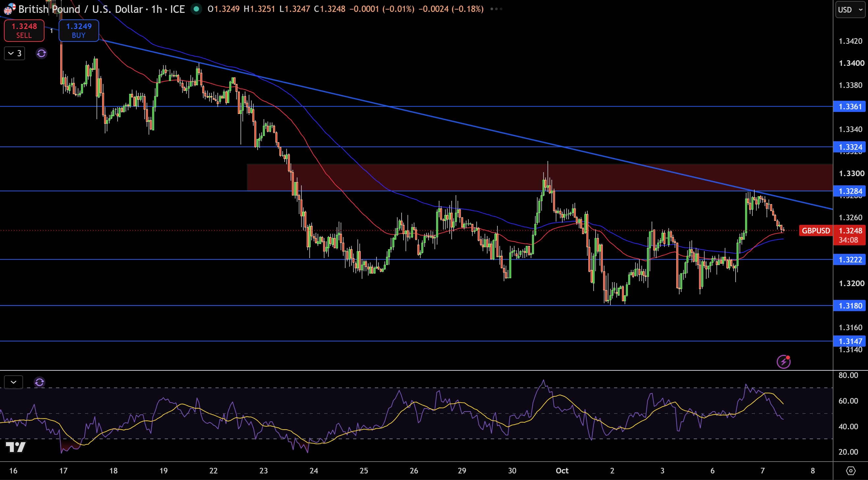Open the three-dots more options in header
Viewport: 868px width, 480px height.
[496, 9]
